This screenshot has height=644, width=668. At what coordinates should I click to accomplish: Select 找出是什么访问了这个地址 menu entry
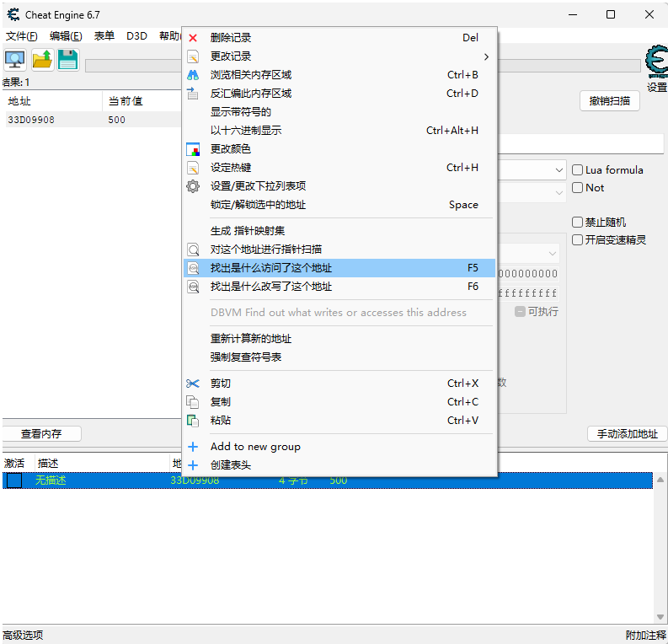click(271, 268)
